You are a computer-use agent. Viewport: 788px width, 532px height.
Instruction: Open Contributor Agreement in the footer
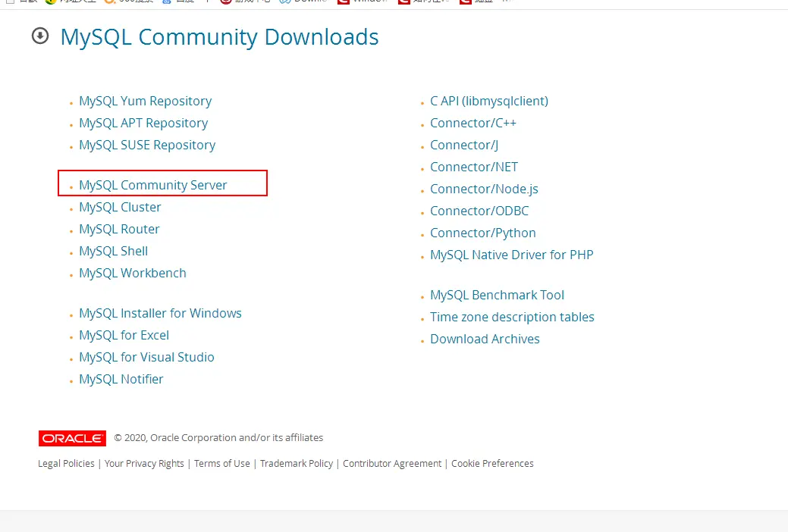392,464
